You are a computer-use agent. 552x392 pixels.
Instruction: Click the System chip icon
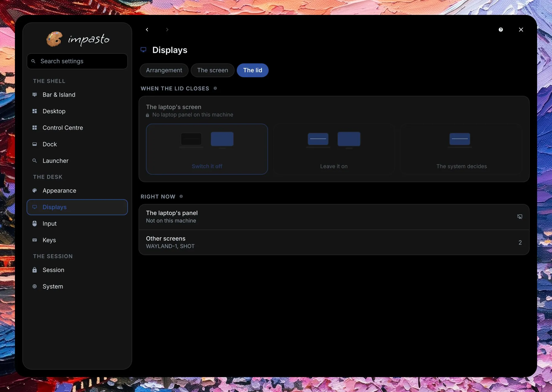coord(34,286)
